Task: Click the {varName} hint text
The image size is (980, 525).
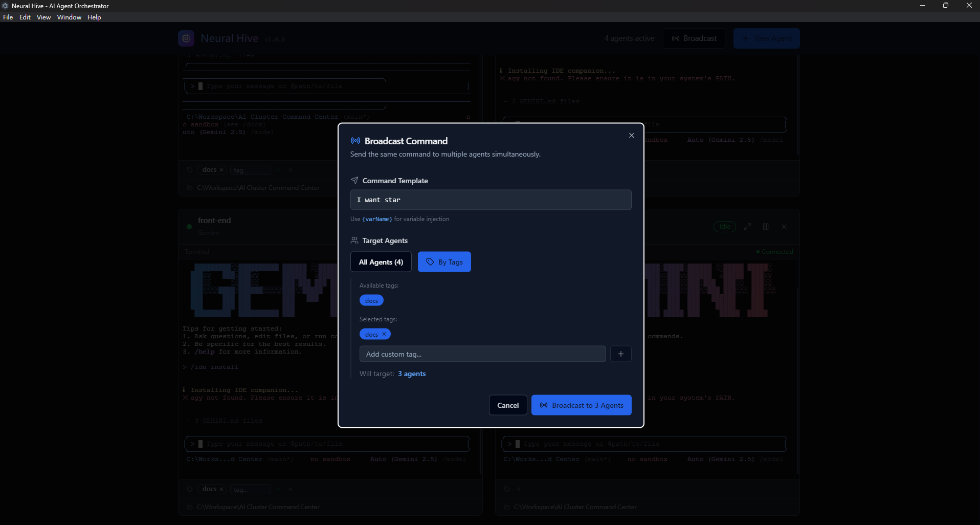Action: click(x=377, y=219)
